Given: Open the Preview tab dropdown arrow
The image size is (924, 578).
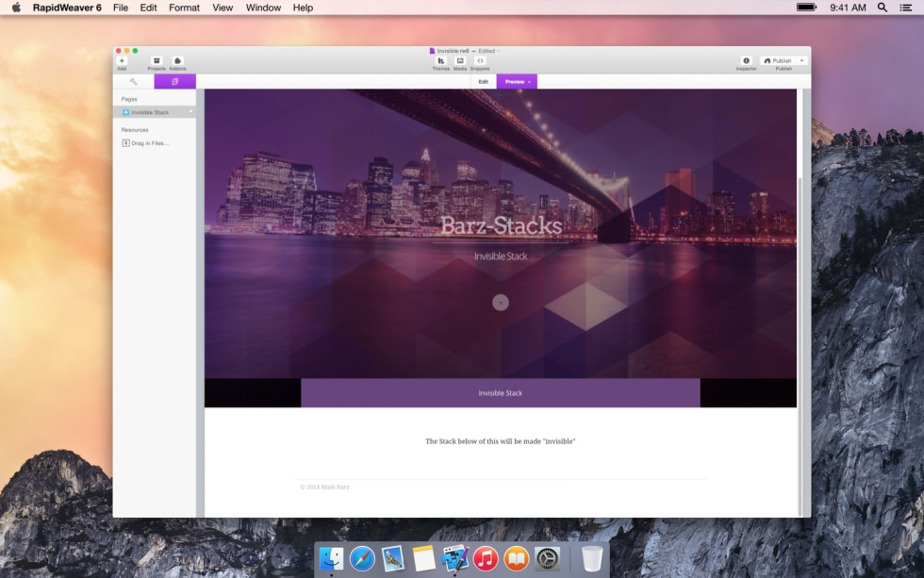Looking at the screenshot, I should coord(529,82).
